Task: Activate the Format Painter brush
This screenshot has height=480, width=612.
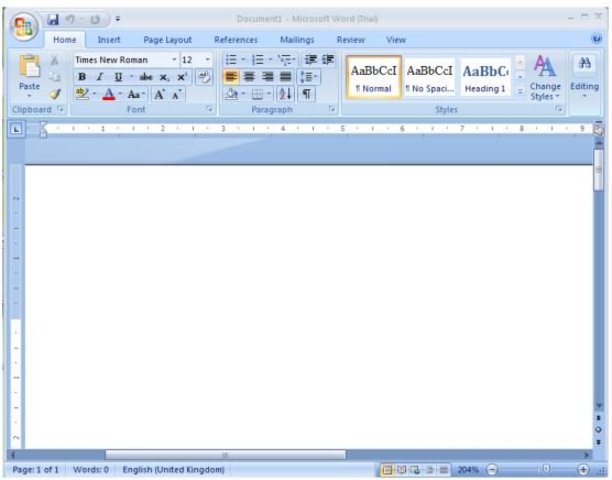Action: (55, 94)
